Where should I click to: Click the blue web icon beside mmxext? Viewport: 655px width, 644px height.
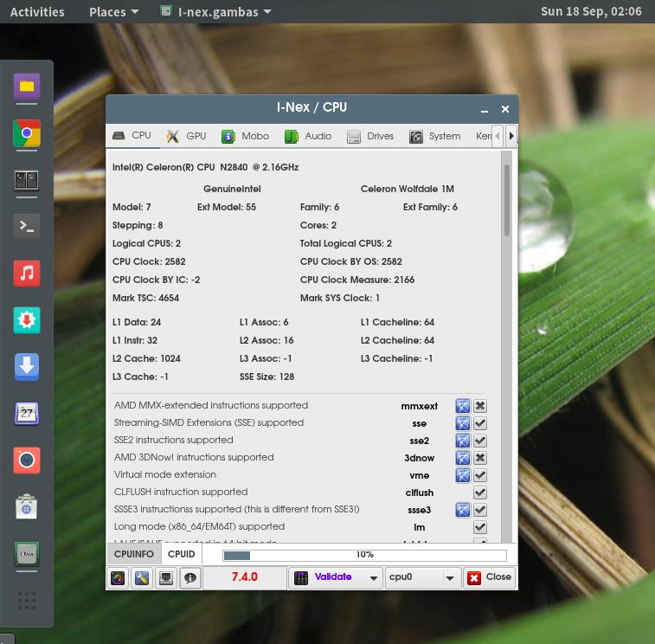463,406
